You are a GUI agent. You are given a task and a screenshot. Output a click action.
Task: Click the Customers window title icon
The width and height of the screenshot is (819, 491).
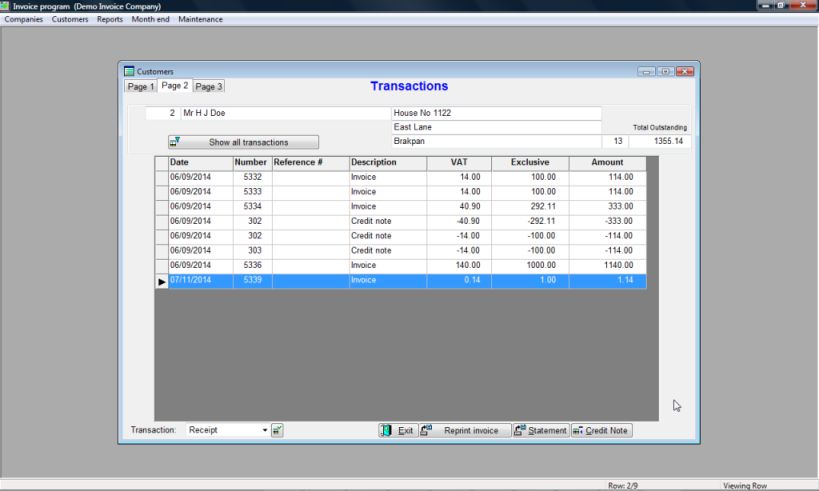(x=129, y=72)
